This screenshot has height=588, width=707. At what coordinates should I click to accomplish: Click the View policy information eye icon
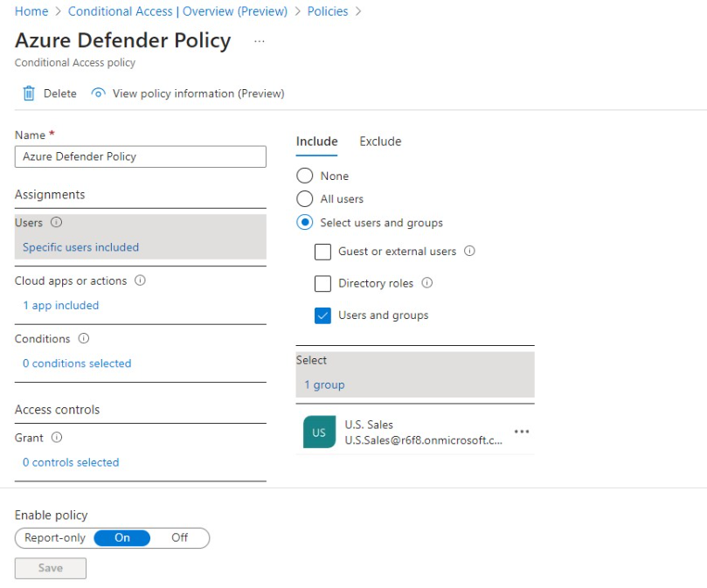click(x=98, y=93)
